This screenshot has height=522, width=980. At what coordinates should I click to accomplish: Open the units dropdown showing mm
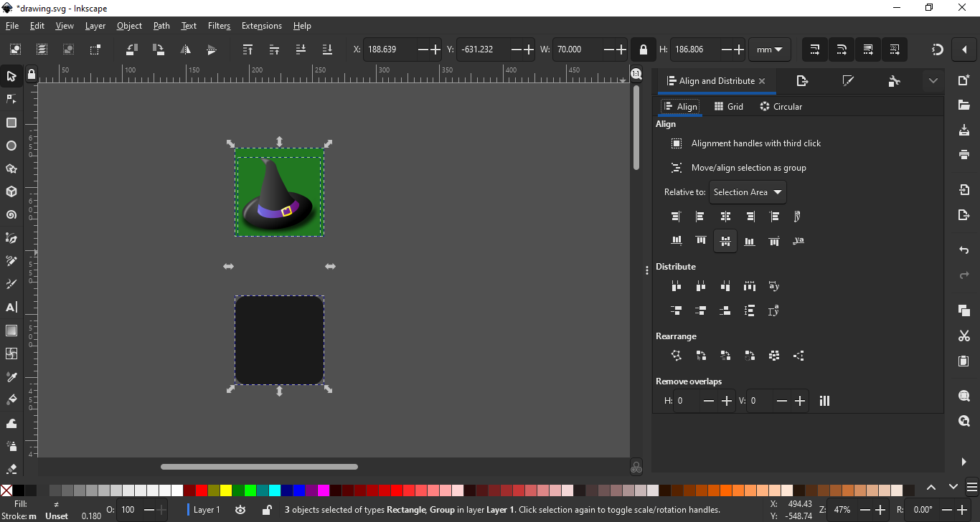point(769,49)
